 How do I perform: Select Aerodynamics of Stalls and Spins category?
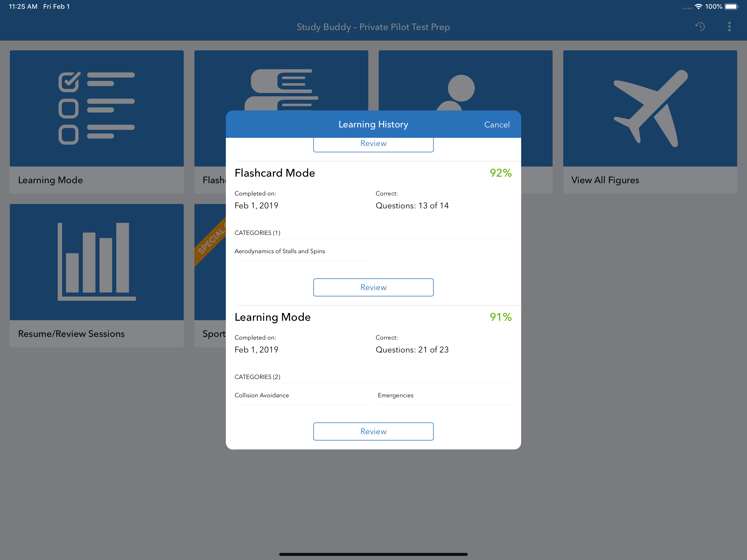280,251
